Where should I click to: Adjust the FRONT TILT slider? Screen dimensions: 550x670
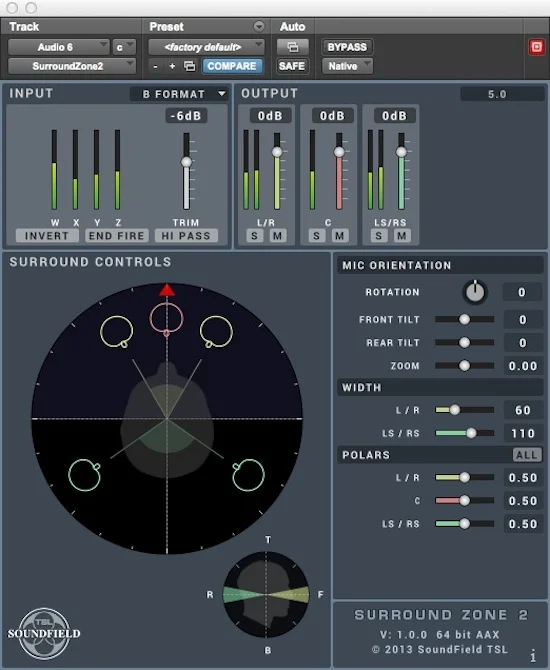465,319
